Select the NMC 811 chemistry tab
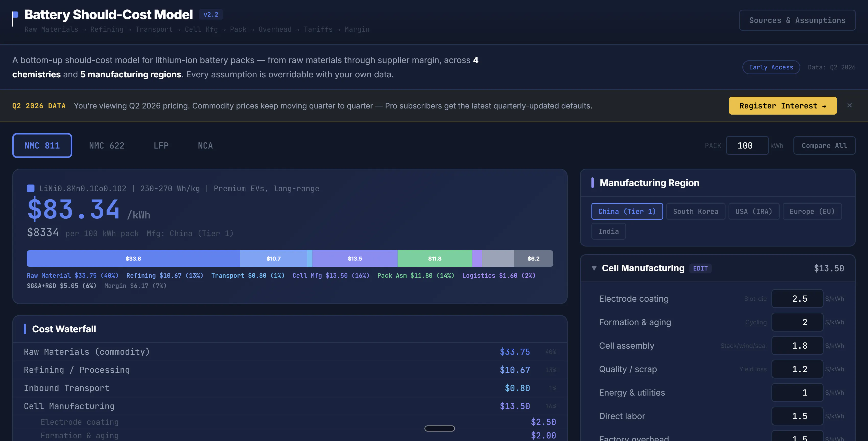Screen dimensions: 868x441 (42, 145)
